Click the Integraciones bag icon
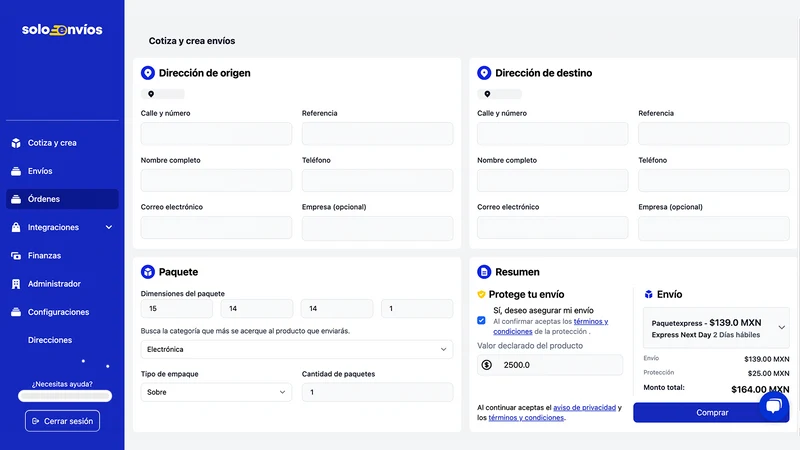Image resolution: width=800 pixels, height=450 pixels. (16, 227)
